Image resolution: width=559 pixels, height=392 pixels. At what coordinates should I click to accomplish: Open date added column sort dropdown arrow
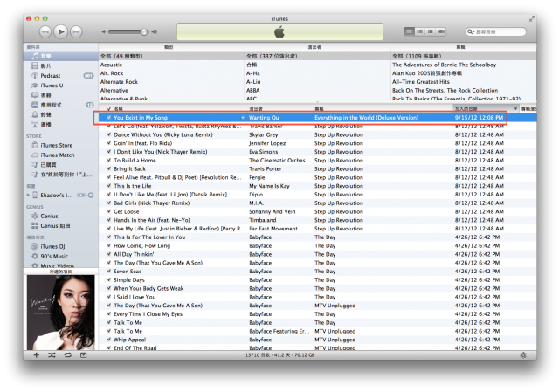(515, 108)
